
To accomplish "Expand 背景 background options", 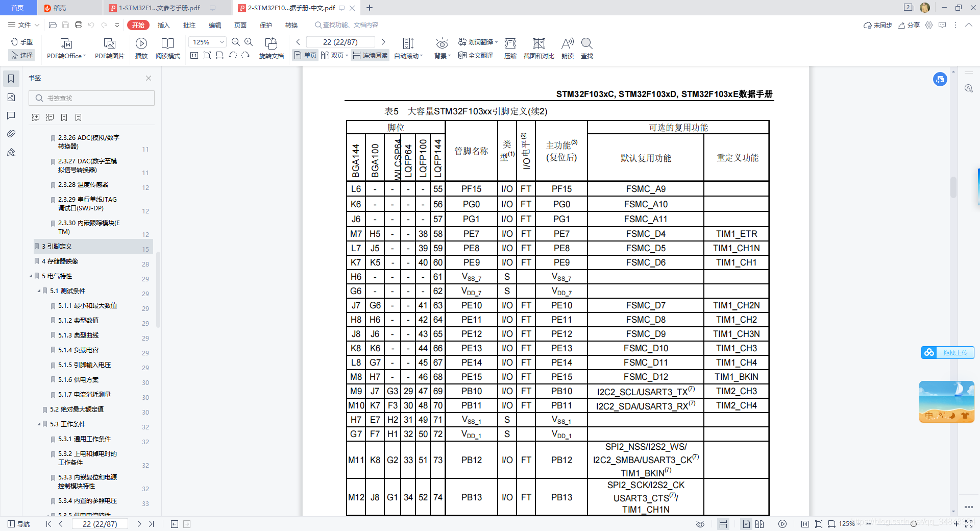I will coord(450,56).
